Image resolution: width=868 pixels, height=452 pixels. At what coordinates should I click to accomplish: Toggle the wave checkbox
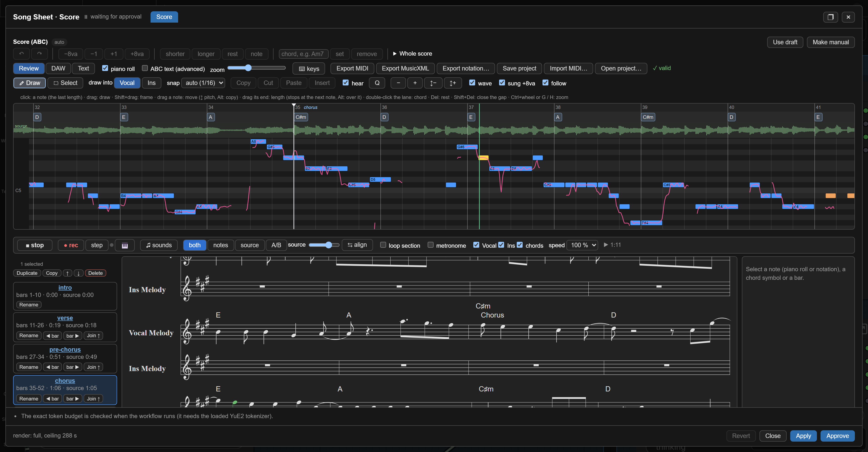pos(472,82)
